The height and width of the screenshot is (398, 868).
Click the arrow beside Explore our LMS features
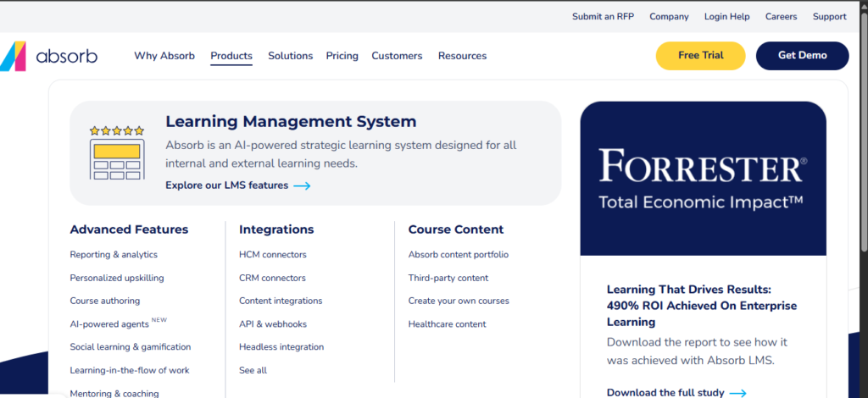pos(303,185)
